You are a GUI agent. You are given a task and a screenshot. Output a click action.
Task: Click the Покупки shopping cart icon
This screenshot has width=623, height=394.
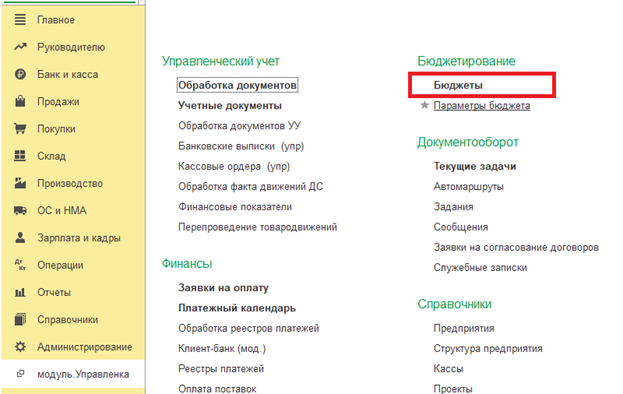pos(20,129)
